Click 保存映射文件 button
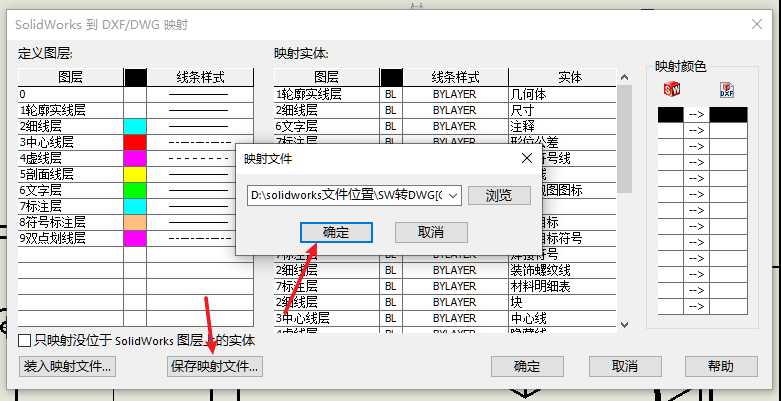This screenshot has width=781, height=401. pos(215,367)
